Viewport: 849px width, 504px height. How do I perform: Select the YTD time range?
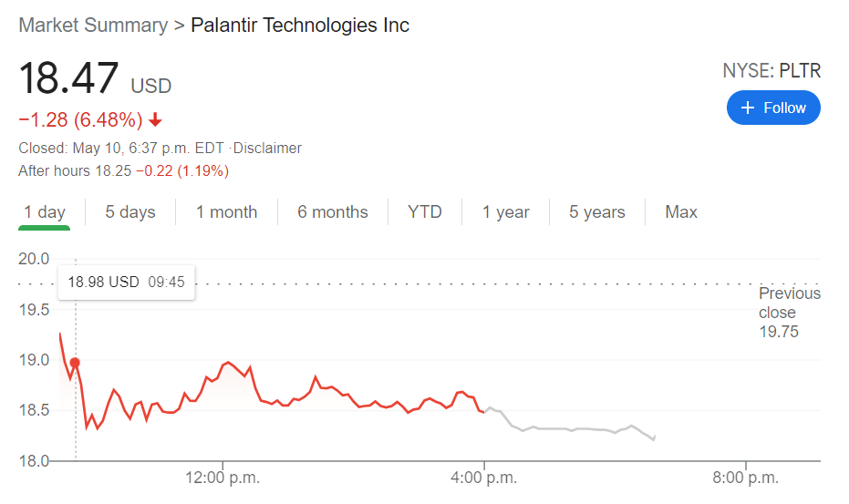tap(425, 212)
